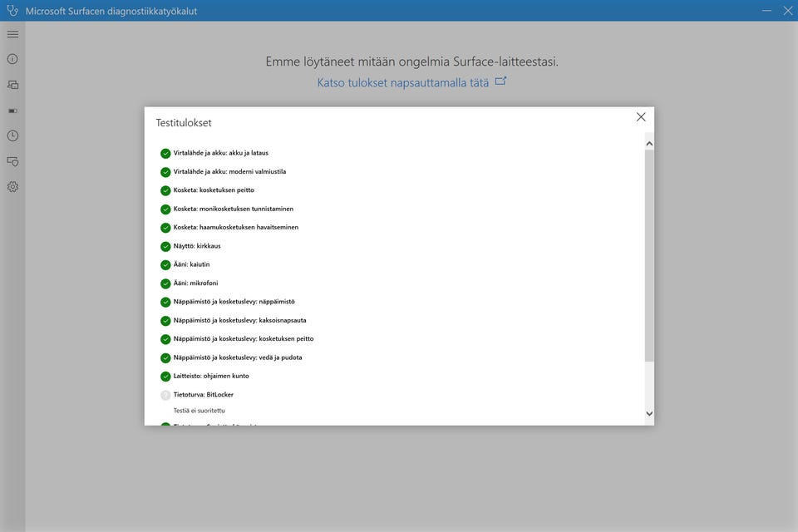The width and height of the screenshot is (798, 532).
Task: Click the scrollbar up arrow in results
Action: click(649, 144)
